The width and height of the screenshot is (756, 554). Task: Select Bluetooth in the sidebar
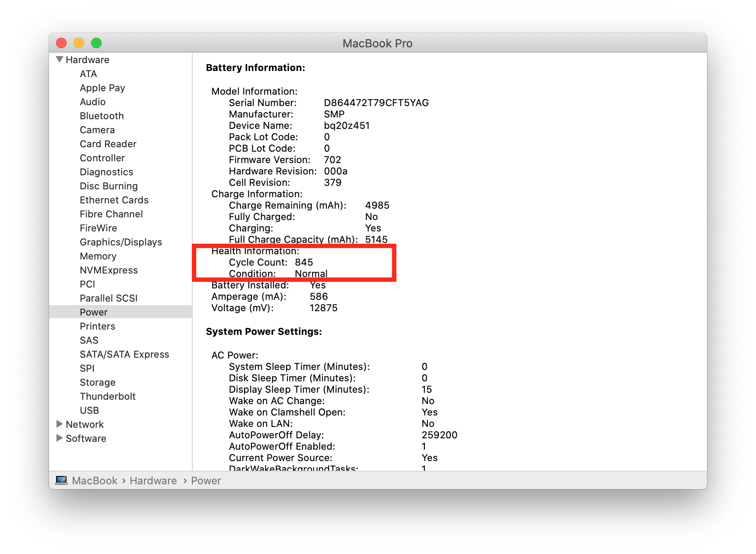[102, 116]
